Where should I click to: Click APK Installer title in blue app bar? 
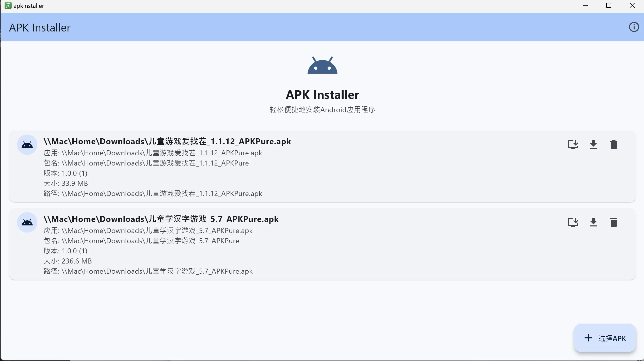[40, 28]
